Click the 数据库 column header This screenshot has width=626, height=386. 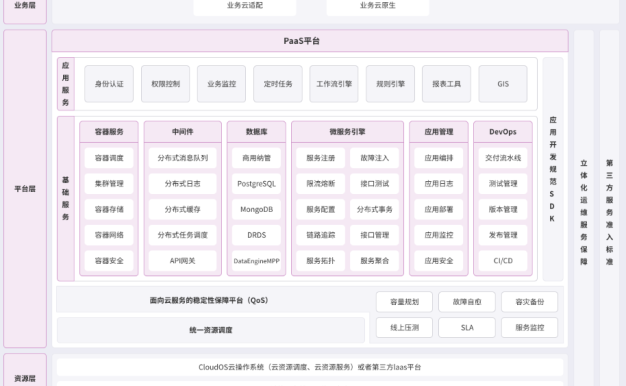(x=256, y=132)
